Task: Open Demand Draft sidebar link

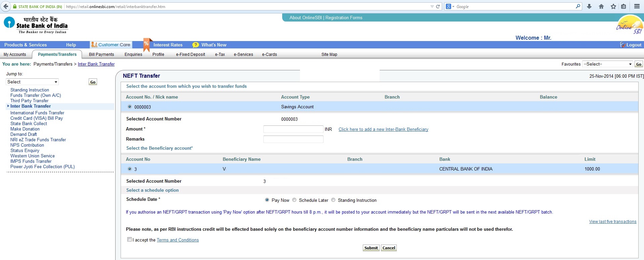Action: [x=24, y=134]
